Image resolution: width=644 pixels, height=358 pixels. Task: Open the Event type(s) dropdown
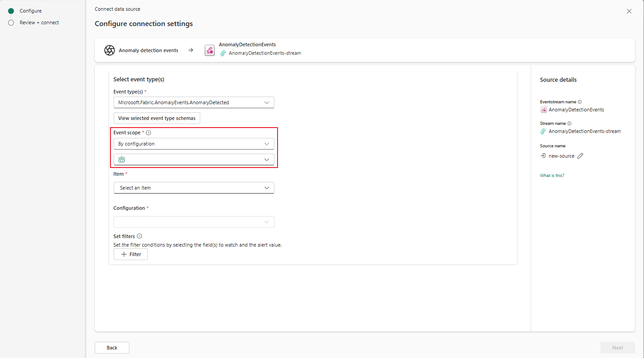coord(194,102)
